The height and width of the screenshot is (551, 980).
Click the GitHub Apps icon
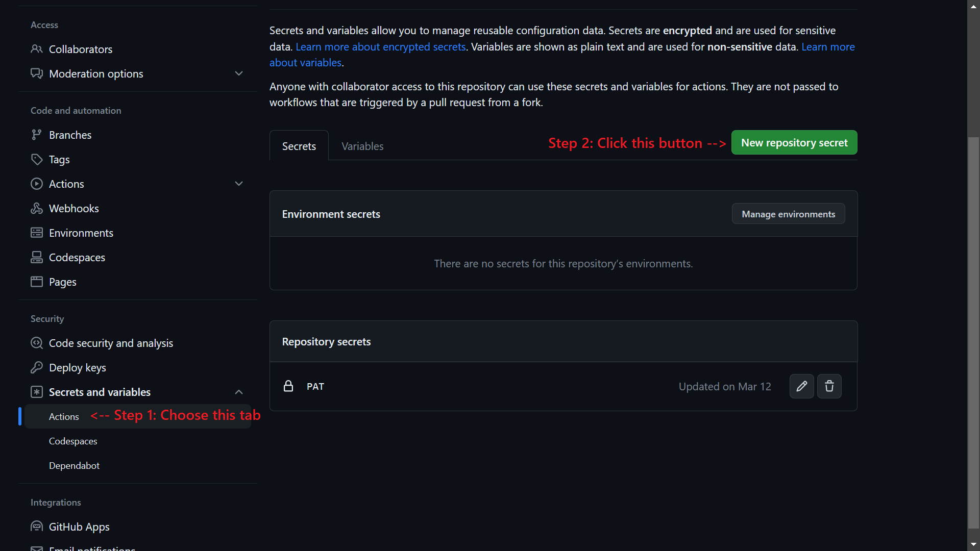pos(37,527)
